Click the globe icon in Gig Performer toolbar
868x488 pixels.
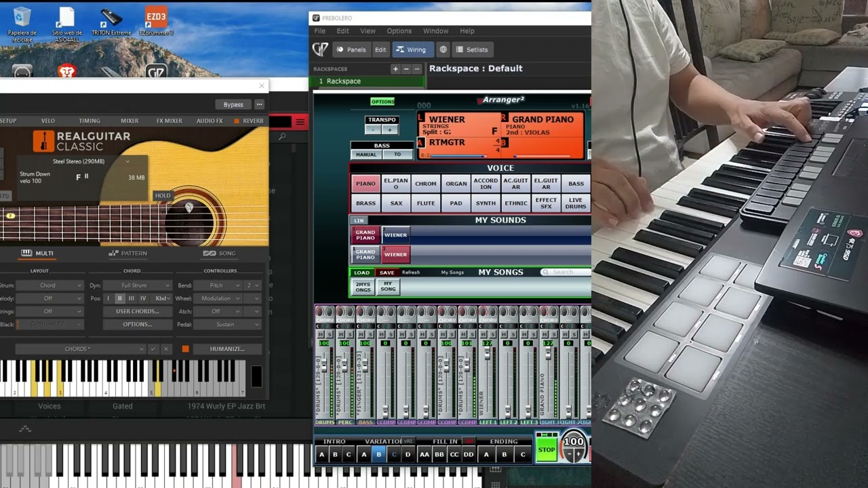point(443,49)
